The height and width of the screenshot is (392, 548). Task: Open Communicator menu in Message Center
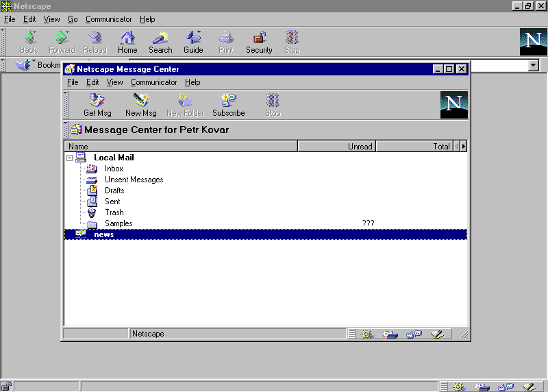[x=153, y=82]
